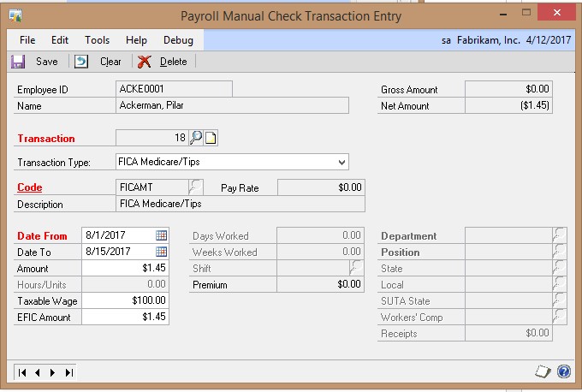Click the Amount field
Image resolution: width=582 pixels, height=392 pixels.
coord(126,268)
